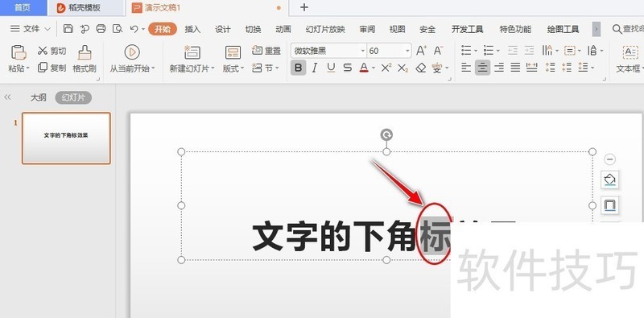The image size is (644, 318).
Task: Click the line spacing icon
Action: (x=583, y=68)
